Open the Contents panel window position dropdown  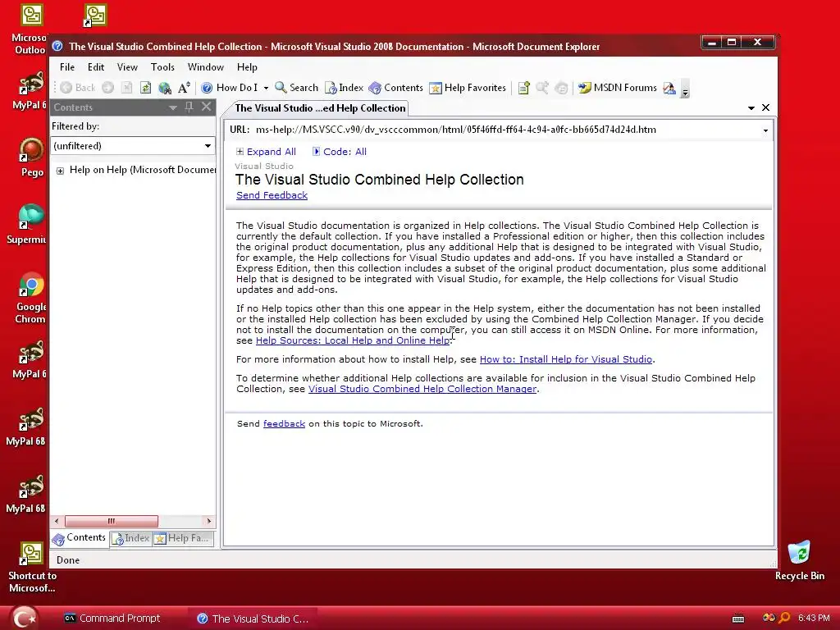(172, 107)
